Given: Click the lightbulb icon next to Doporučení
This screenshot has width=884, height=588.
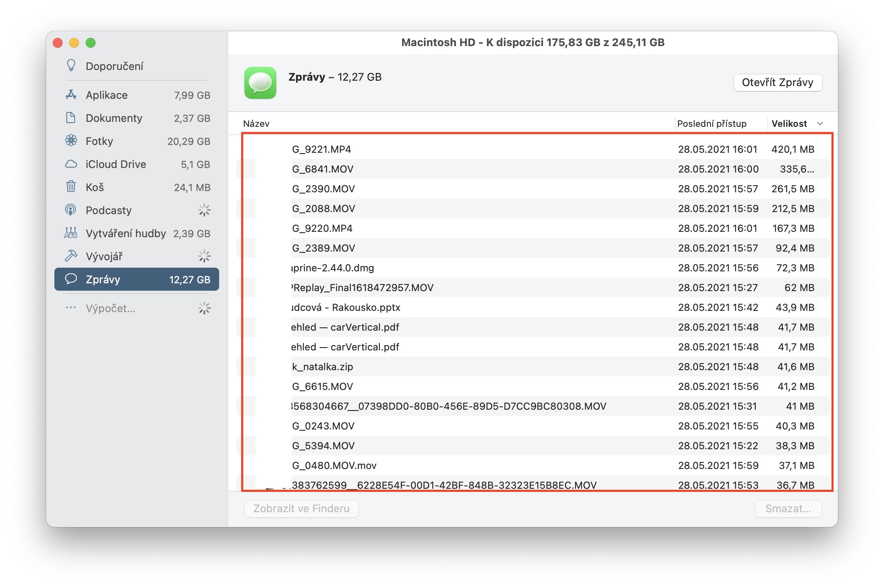Looking at the screenshot, I should [71, 66].
